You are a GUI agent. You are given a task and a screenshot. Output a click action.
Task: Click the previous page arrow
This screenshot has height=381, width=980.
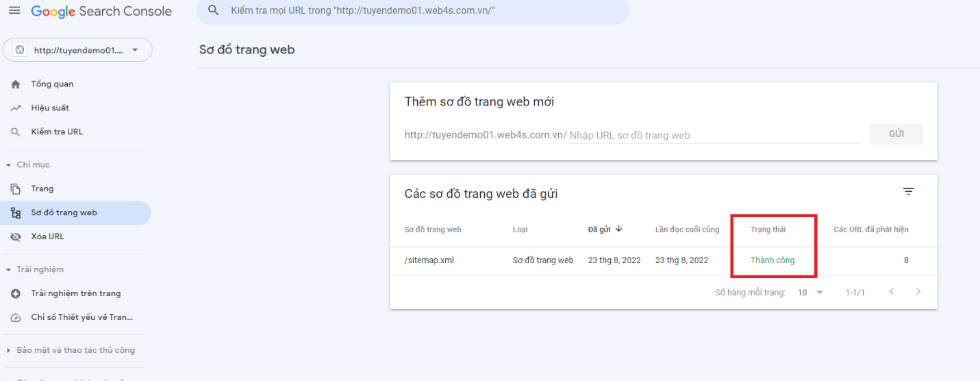(892, 292)
